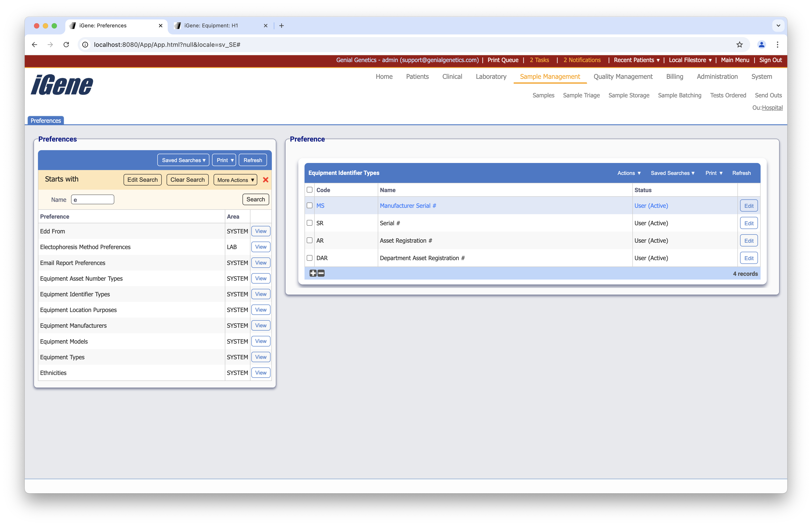Image resolution: width=812 pixels, height=526 pixels.
Task: View the Equipment Manufacturers preference
Action: (261, 326)
